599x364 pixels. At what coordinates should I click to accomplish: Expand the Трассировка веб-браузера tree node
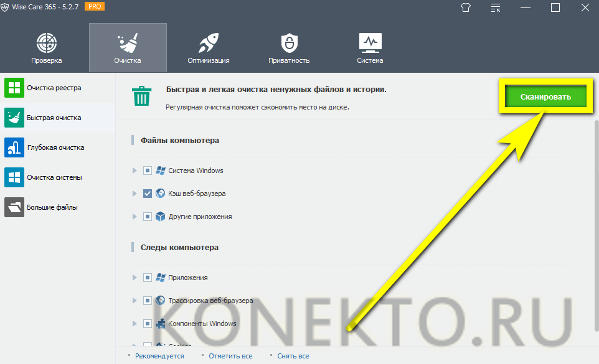134,301
